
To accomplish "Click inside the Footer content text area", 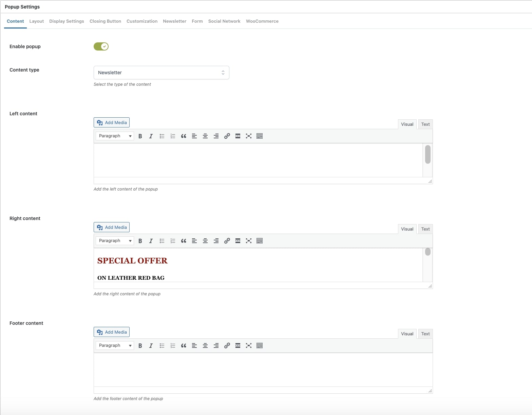I will 263,370.
